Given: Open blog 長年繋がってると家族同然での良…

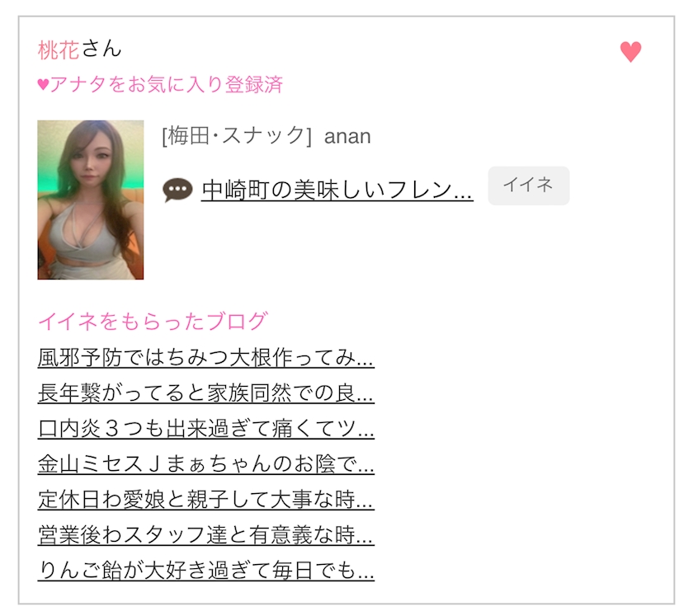Looking at the screenshot, I should [x=206, y=393].
